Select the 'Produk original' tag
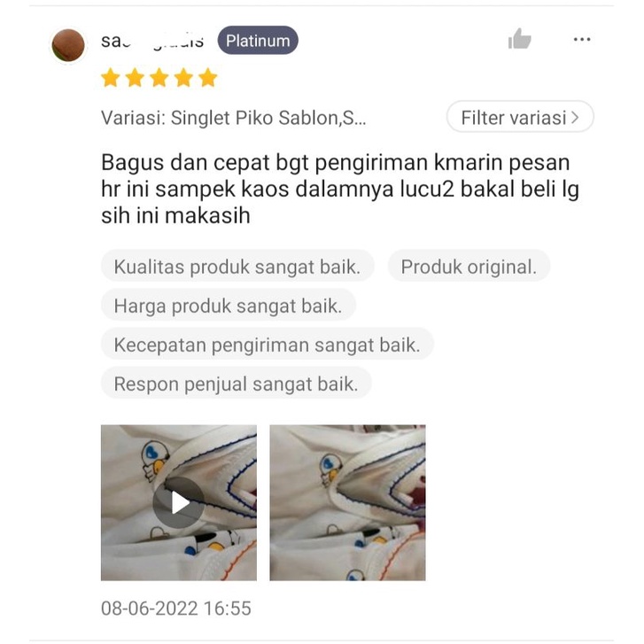 pyautogui.click(x=469, y=266)
